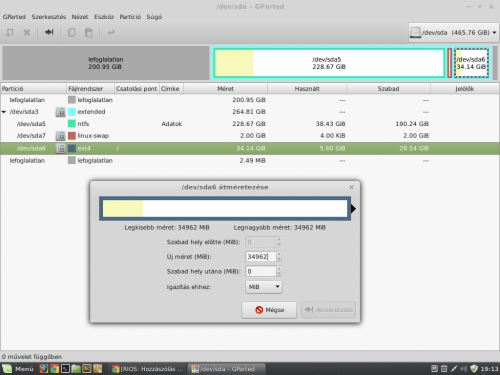
Task: Click the 'Új méret (MiB)' input field
Action: 261,257
